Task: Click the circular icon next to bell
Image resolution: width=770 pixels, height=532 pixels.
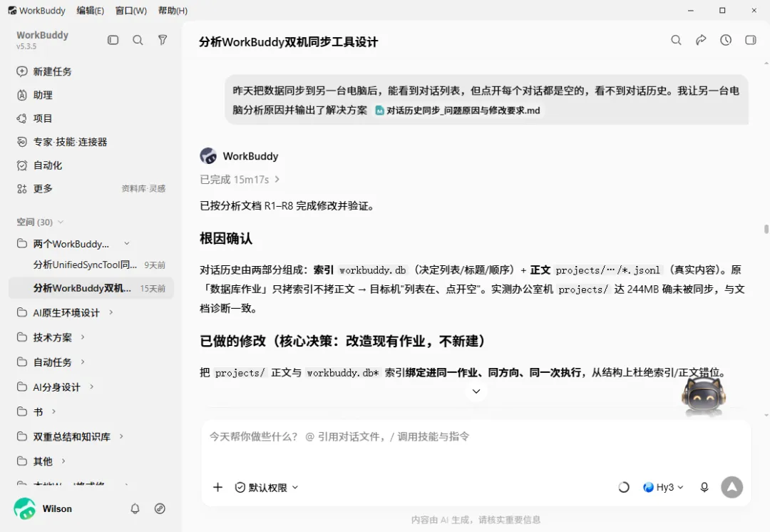Action: coord(160,509)
